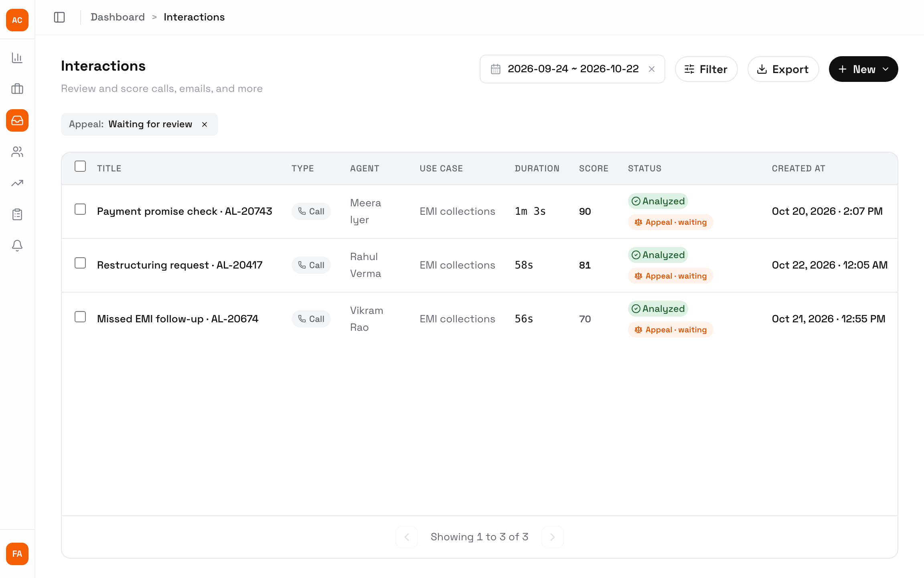Click duration 58s cell

coord(524,265)
